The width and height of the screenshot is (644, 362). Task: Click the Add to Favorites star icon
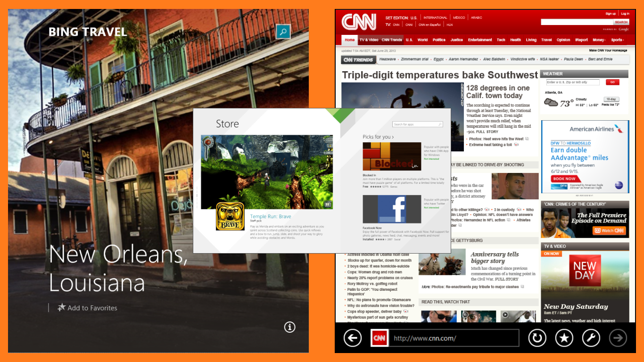click(x=61, y=308)
